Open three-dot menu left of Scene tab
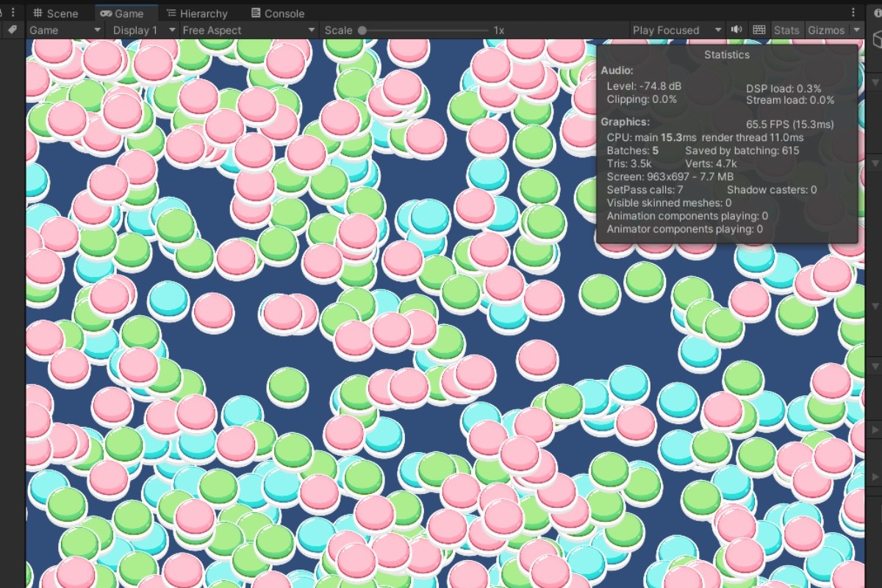The width and height of the screenshot is (882, 588). coord(12,12)
